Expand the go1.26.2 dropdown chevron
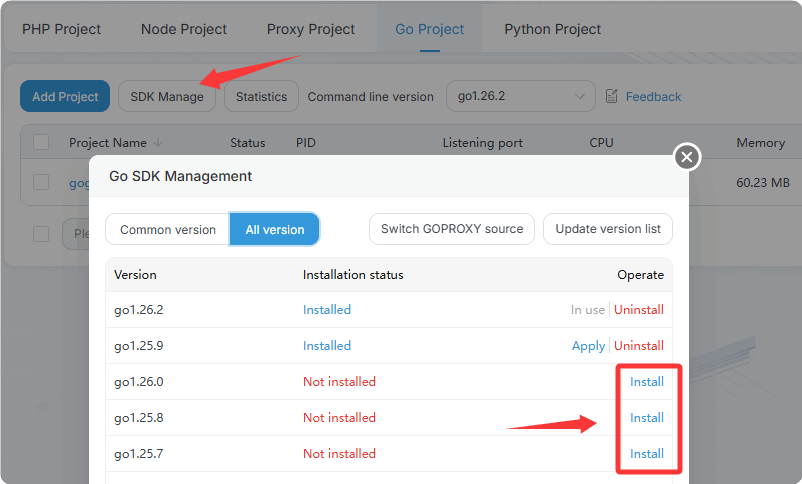 pyautogui.click(x=580, y=97)
